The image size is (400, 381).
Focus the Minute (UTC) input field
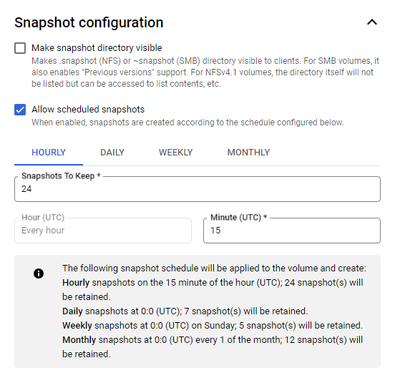pyautogui.click(x=292, y=230)
